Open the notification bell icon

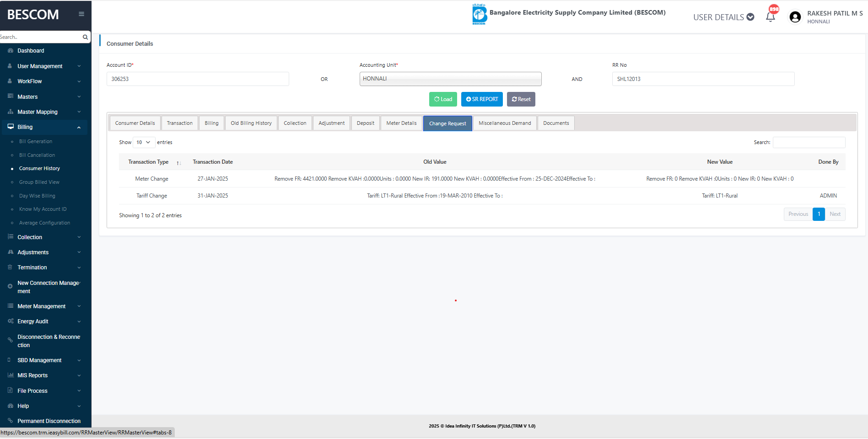pos(771,17)
